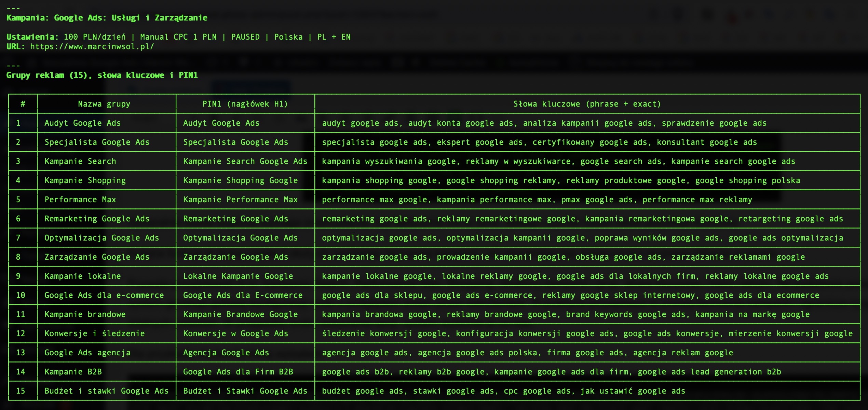Select the PIN1 headline "Kampanie Performance Max"
Image resolution: width=868 pixels, height=410 pixels.
point(241,200)
